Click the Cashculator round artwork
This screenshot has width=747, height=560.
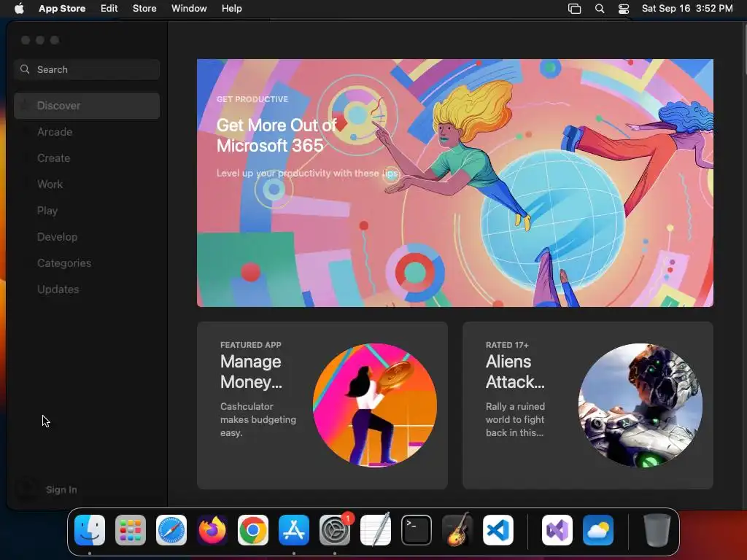pyautogui.click(x=375, y=405)
